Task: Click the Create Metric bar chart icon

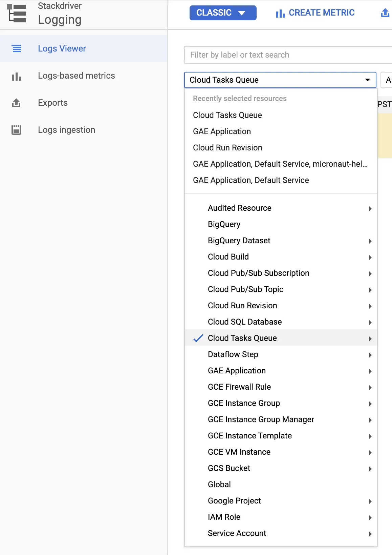Action: click(280, 13)
